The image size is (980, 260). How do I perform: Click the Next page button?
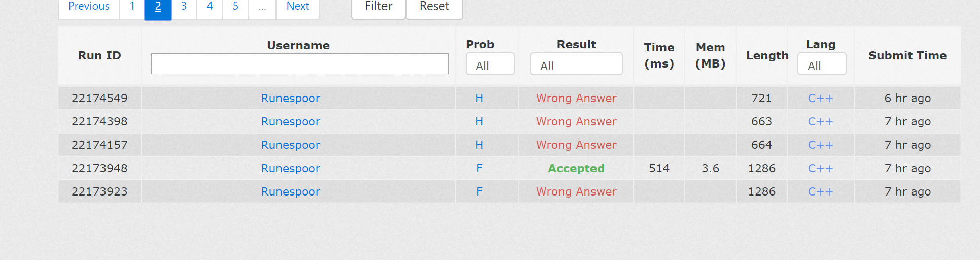[298, 7]
